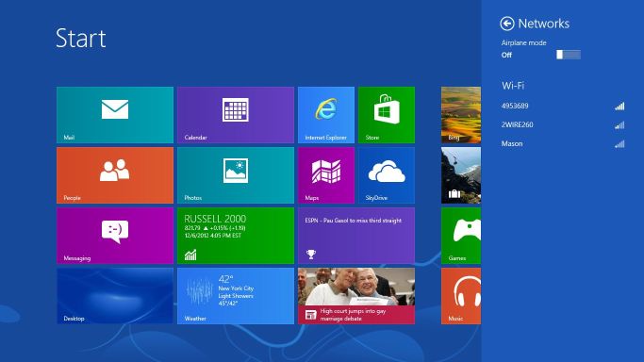Toggle Airplane mode switch
The image size is (644, 362).
pyautogui.click(x=569, y=55)
